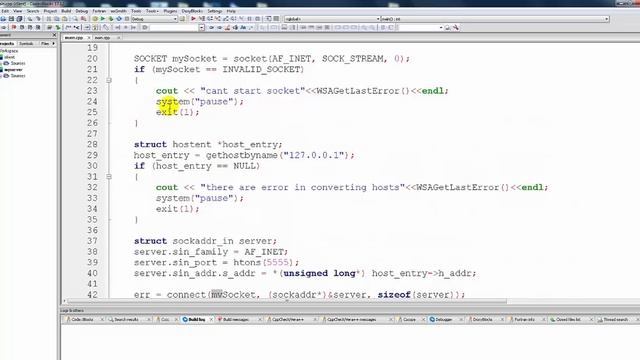Viewport: 640px width, 360px height.
Task: Click the Cut toolbar icon
Action: point(49,19)
